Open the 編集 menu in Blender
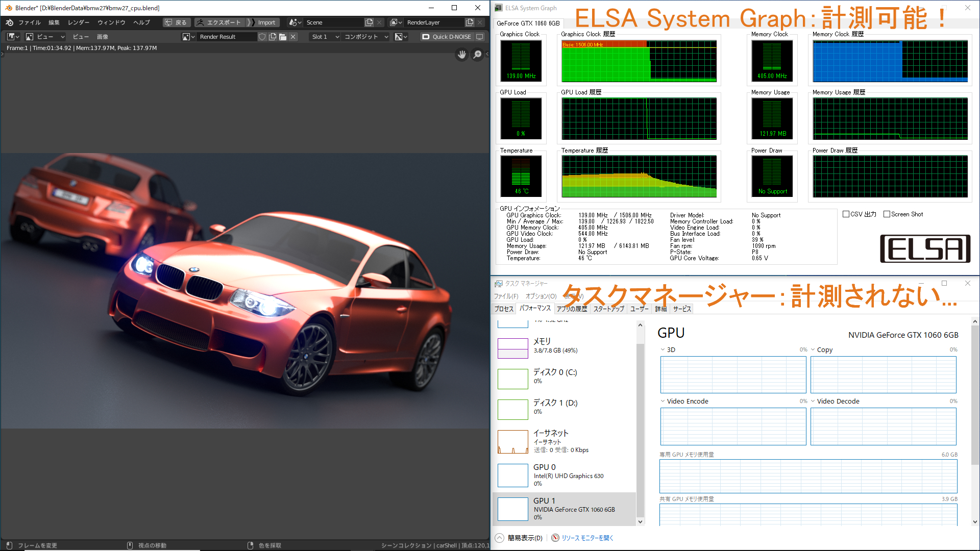The width and height of the screenshot is (980, 551). coord(54,22)
